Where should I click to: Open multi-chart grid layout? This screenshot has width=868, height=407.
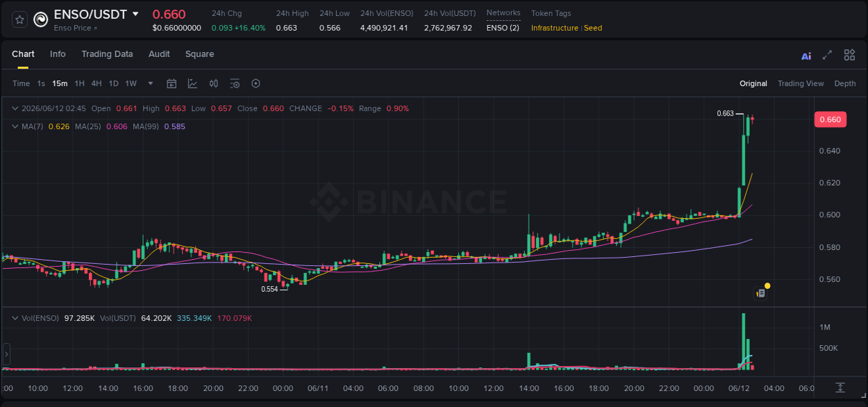click(x=849, y=55)
